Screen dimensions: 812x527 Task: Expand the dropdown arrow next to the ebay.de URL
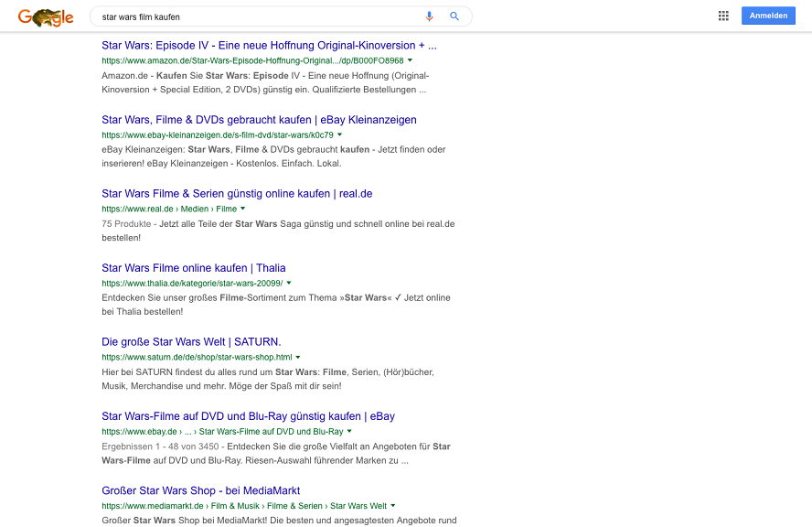349,431
